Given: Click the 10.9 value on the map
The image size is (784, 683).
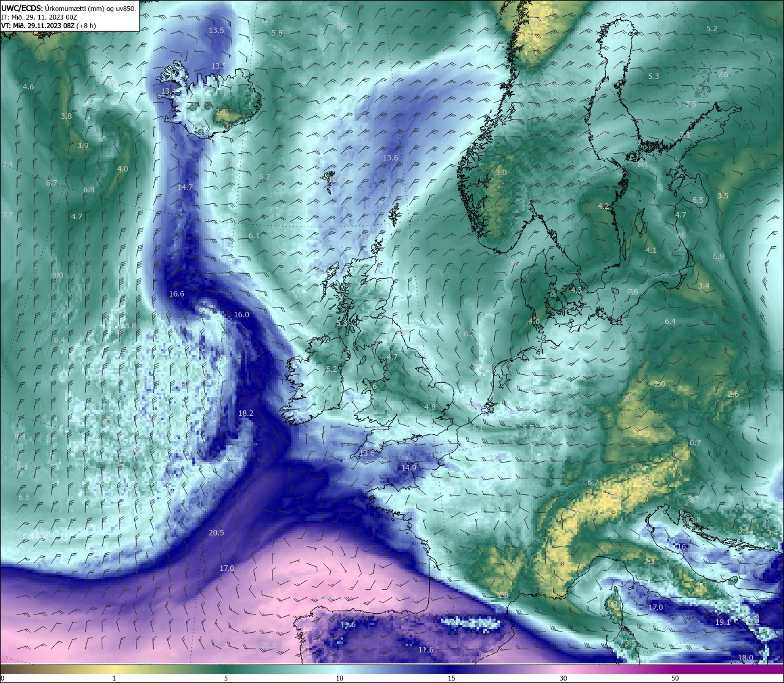Looking at the screenshot, I should pyautogui.click(x=40, y=536).
